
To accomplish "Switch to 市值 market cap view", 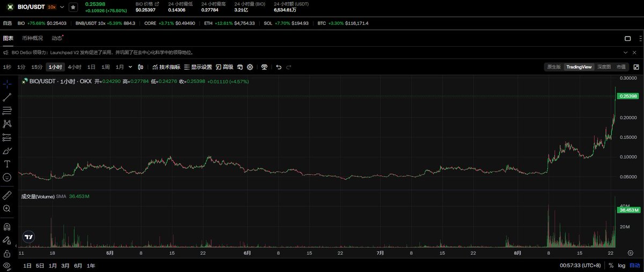I will point(620,67).
